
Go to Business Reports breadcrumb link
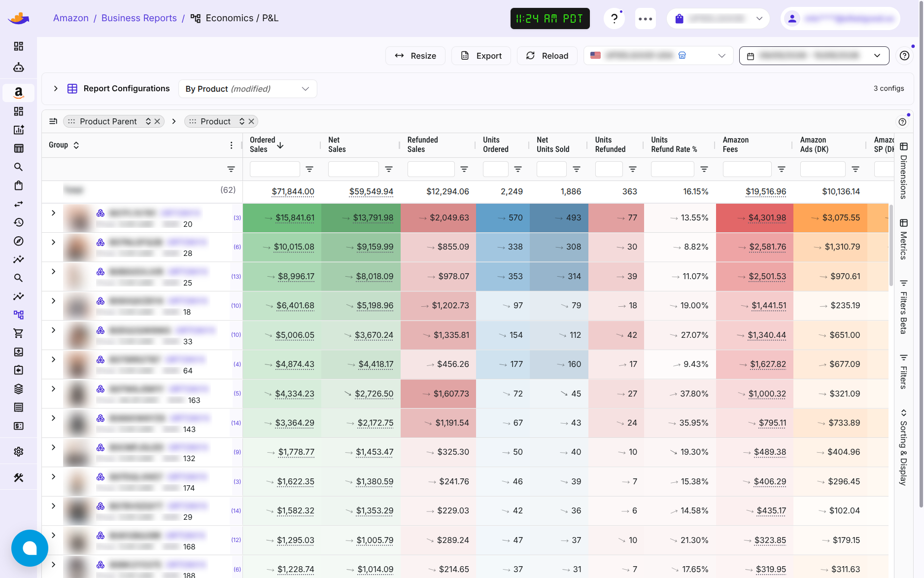(139, 18)
